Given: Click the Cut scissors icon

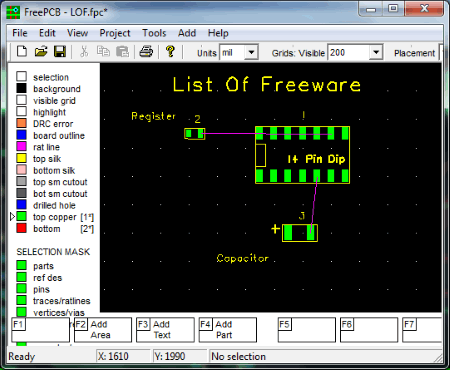Looking at the screenshot, I should (84, 52).
